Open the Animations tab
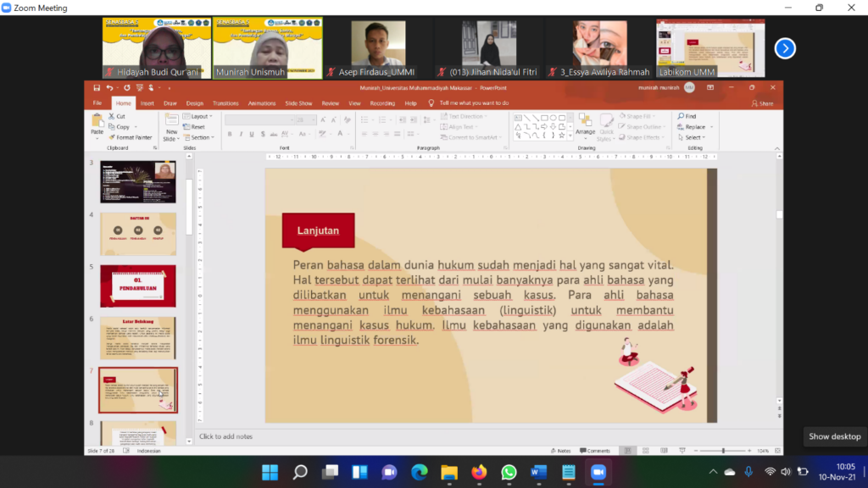Viewport: 868px width, 488px height. coord(261,103)
